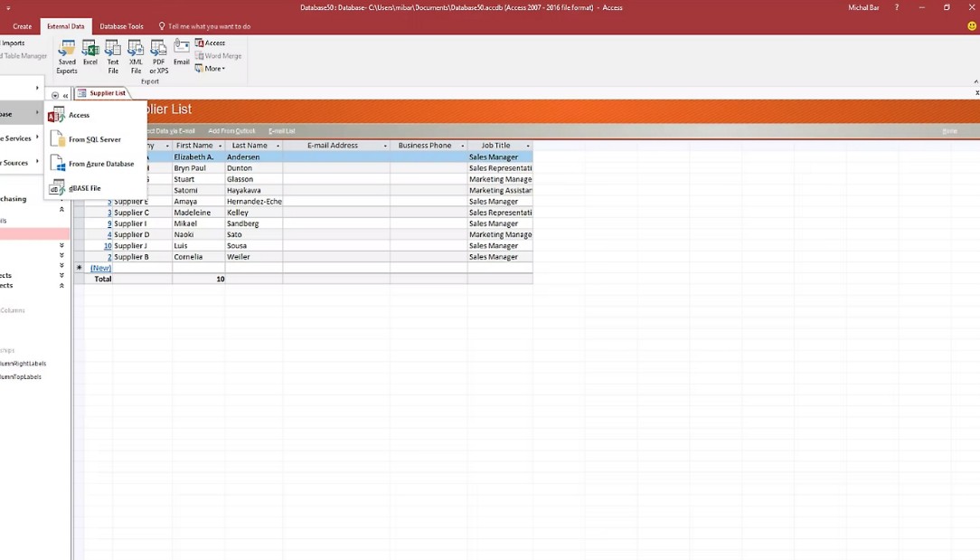Export as PDF or XPS

159,57
